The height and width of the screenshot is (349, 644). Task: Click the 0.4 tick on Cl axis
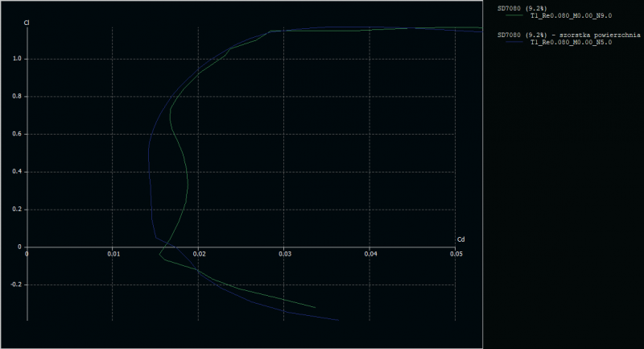click(16, 172)
